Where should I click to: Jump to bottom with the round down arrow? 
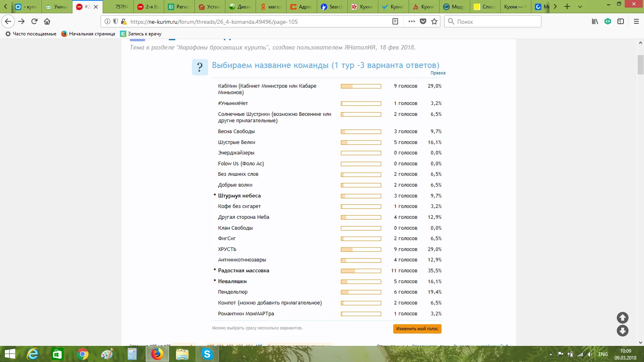[x=623, y=331]
